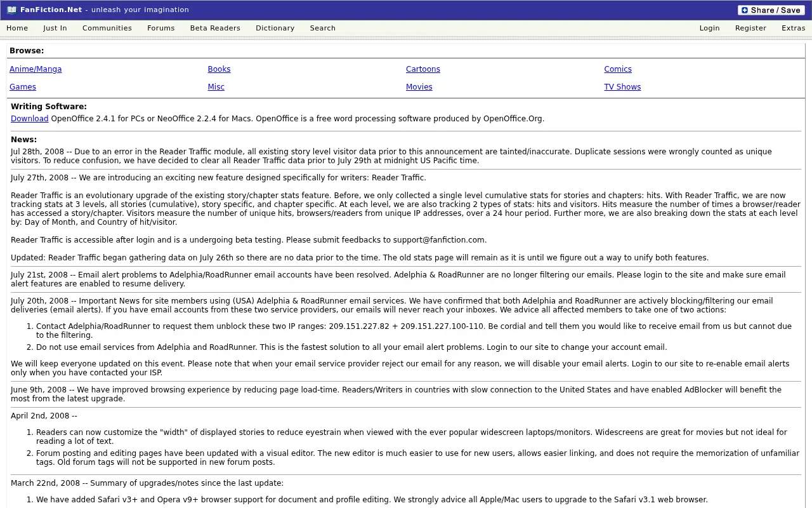Open the Home menu item
The image size is (812, 508).
coord(17,28)
